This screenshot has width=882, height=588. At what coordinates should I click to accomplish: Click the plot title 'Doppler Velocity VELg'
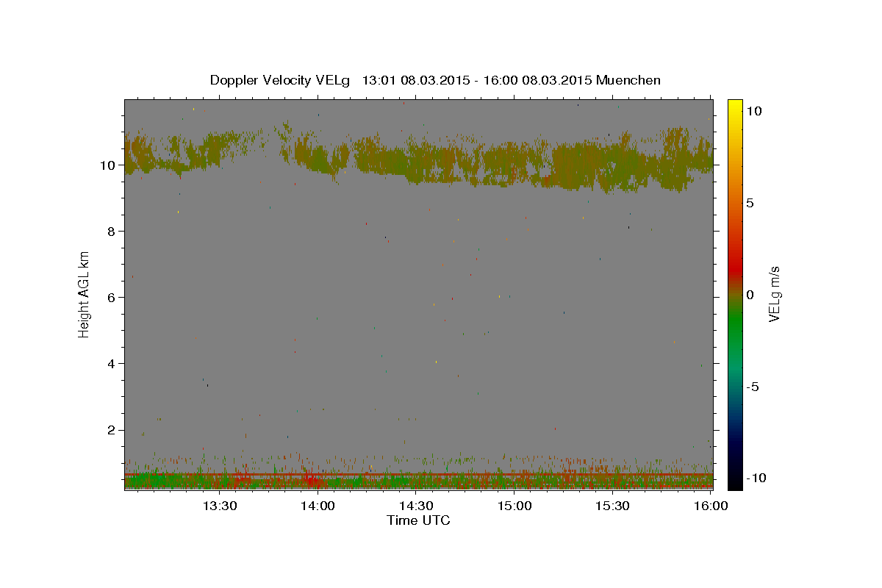click(279, 80)
